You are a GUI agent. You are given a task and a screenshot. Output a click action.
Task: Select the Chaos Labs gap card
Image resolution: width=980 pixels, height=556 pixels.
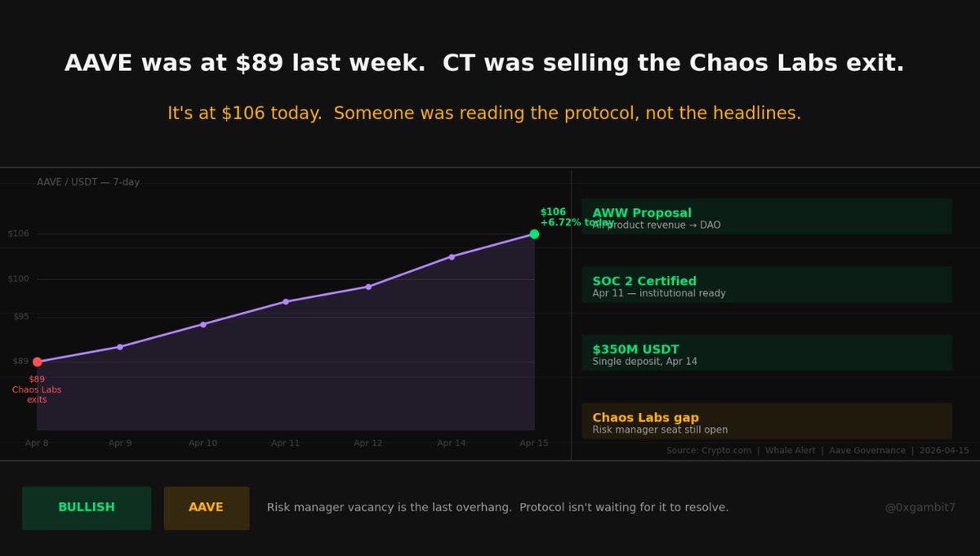click(766, 421)
